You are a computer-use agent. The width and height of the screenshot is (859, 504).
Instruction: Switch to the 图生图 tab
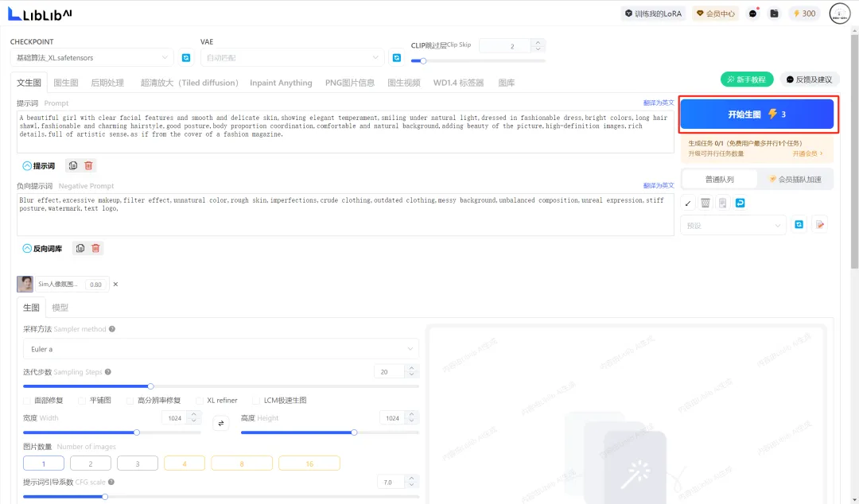[66, 83]
